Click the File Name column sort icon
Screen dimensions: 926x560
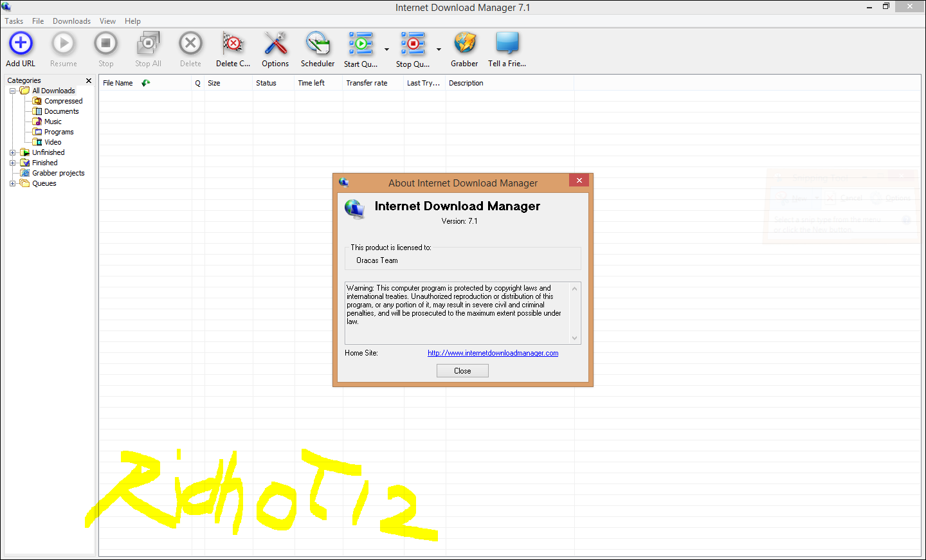pos(146,83)
